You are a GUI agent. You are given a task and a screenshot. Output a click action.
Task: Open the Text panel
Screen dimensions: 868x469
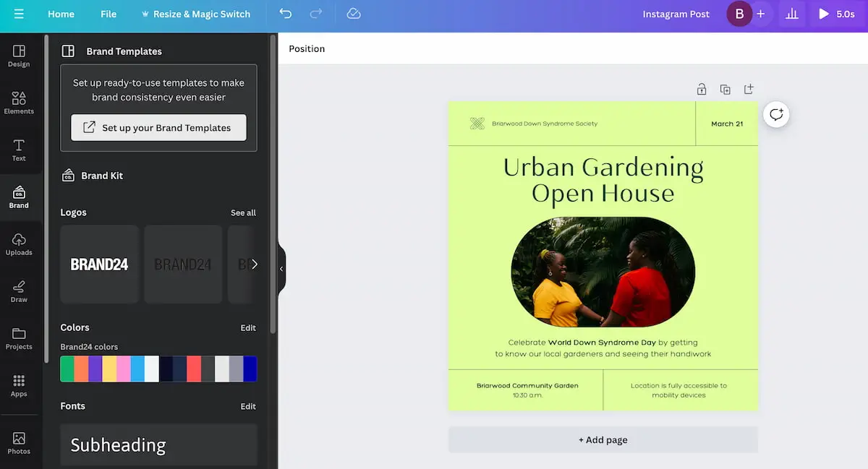point(19,150)
